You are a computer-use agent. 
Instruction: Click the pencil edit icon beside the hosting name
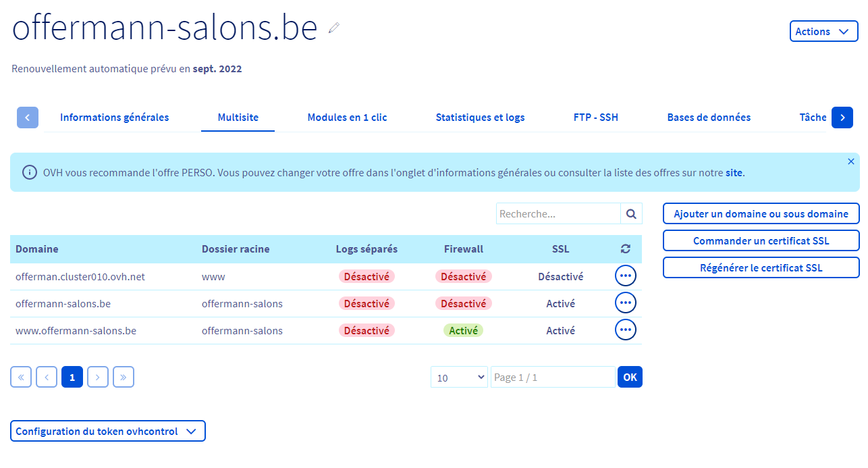coord(334,28)
